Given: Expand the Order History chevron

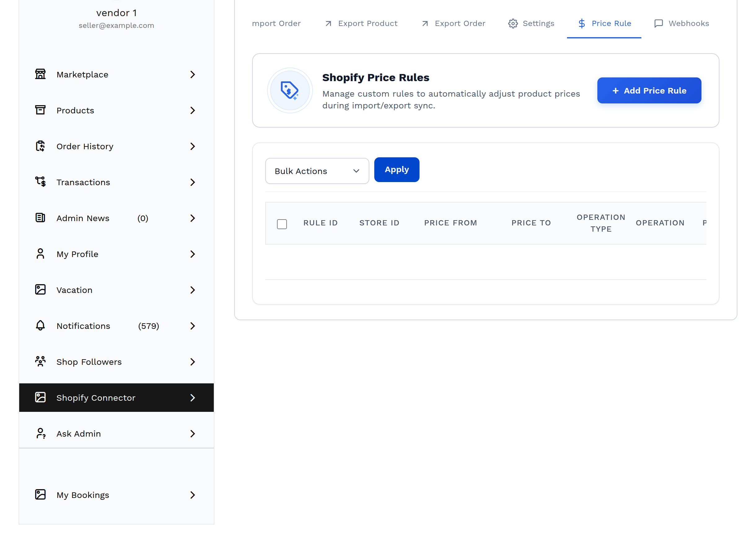Looking at the screenshot, I should point(193,146).
